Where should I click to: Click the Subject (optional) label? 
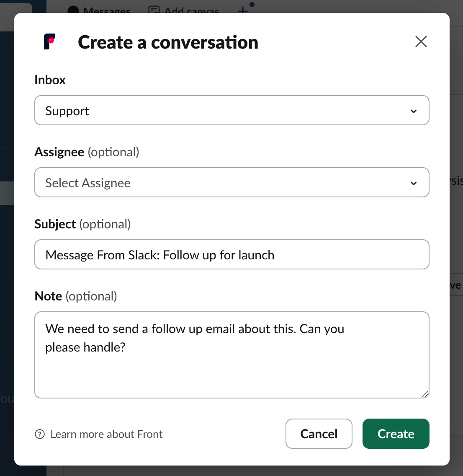[82, 224]
